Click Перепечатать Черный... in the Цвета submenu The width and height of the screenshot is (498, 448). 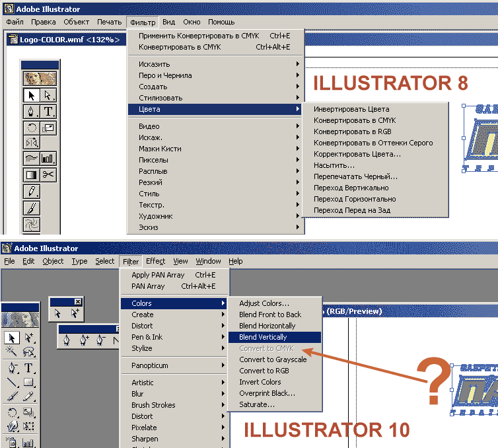click(x=375, y=176)
